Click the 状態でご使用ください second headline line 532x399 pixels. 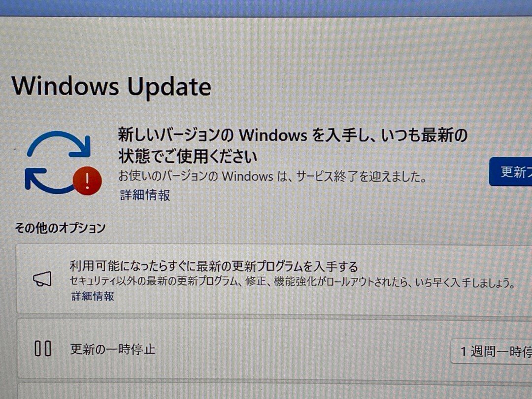(188, 157)
